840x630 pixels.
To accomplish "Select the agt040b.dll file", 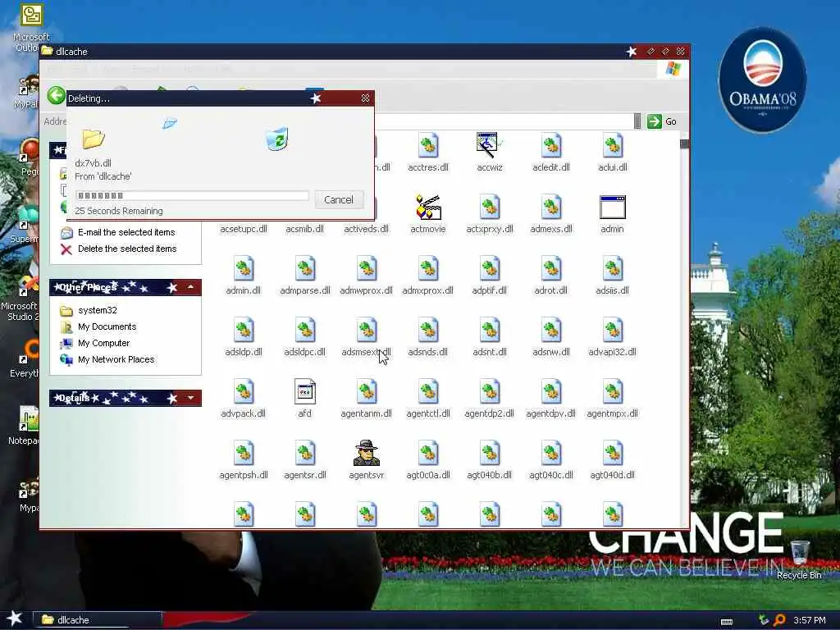I will click(x=490, y=460).
